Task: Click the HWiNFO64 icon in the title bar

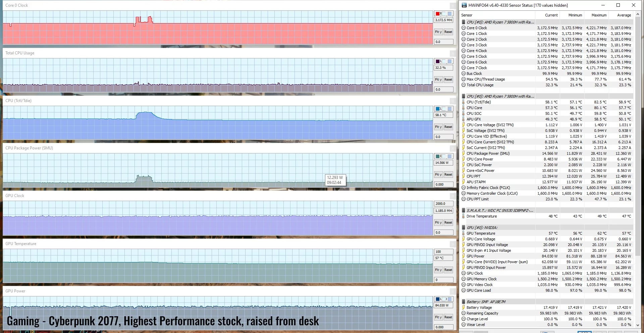Action: 464,5
